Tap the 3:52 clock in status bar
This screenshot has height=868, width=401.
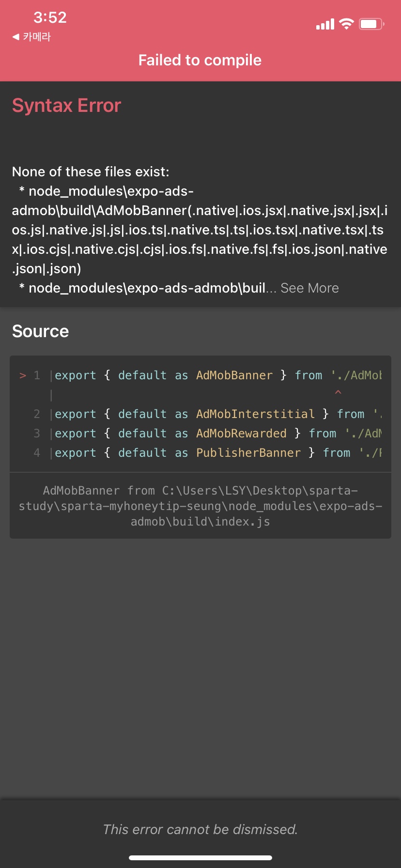50,17
